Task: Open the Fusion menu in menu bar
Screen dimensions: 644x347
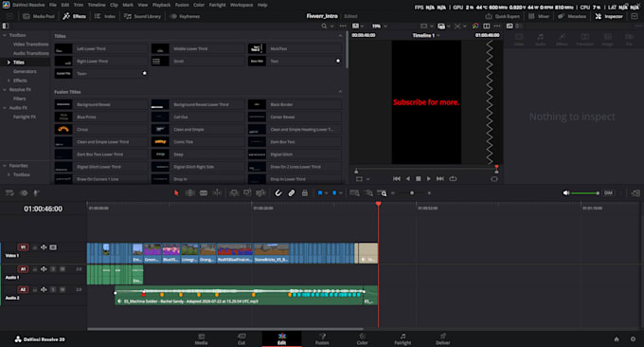Action: coord(182,5)
